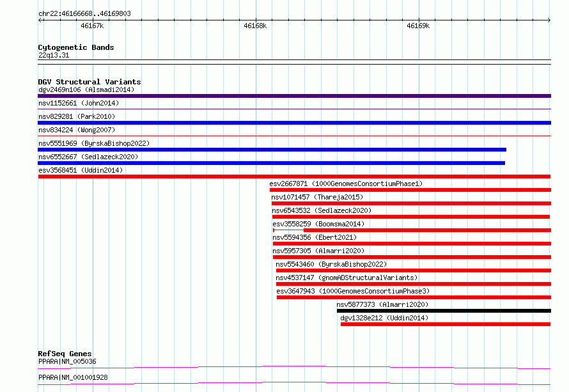Click the dark purple dgv2469n106 variant bar
Viewport: 569px width, 392px height.
click(x=294, y=96)
